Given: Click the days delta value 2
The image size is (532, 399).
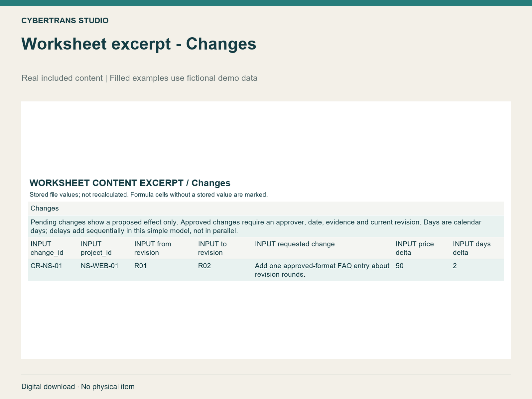Looking at the screenshot, I should 455,266.
